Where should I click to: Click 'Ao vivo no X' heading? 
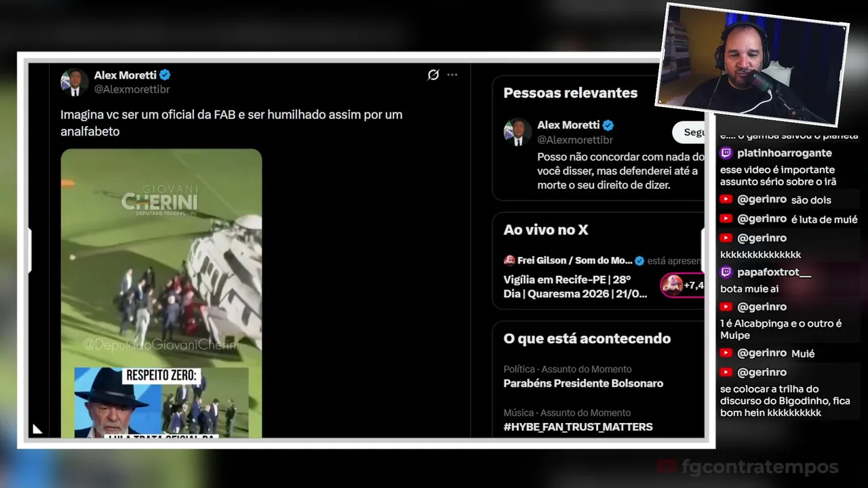coord(545,230)
